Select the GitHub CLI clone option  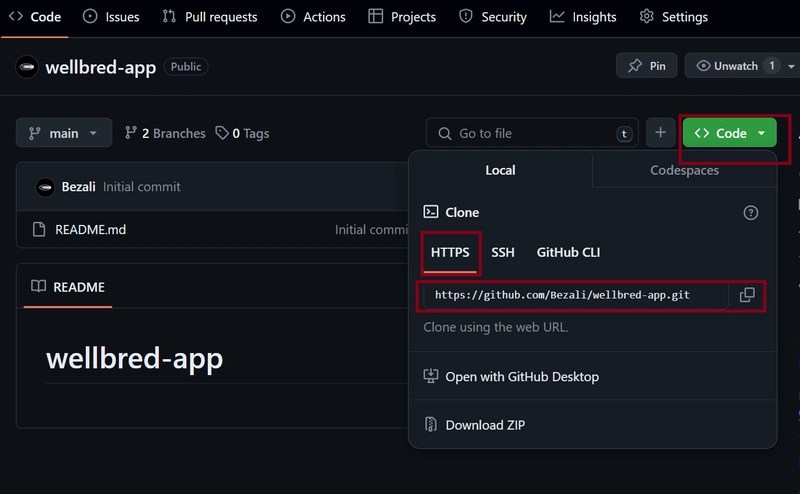point(568,252)
